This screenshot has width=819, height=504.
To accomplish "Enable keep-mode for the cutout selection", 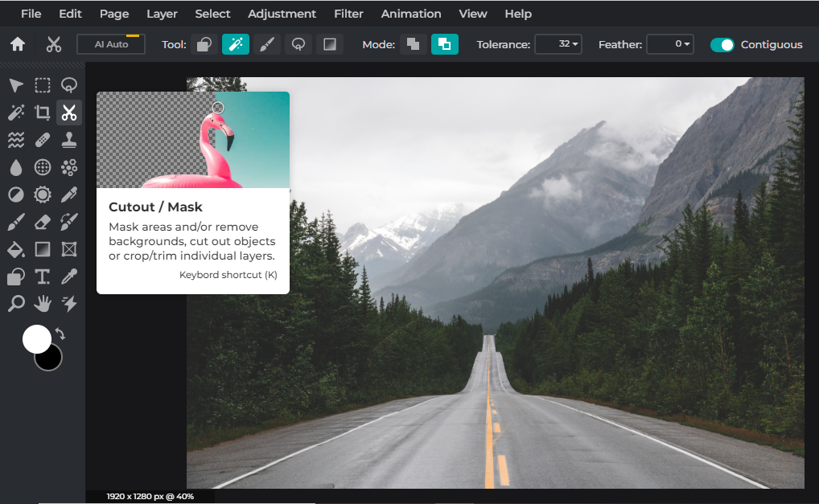I will (445, 44).
